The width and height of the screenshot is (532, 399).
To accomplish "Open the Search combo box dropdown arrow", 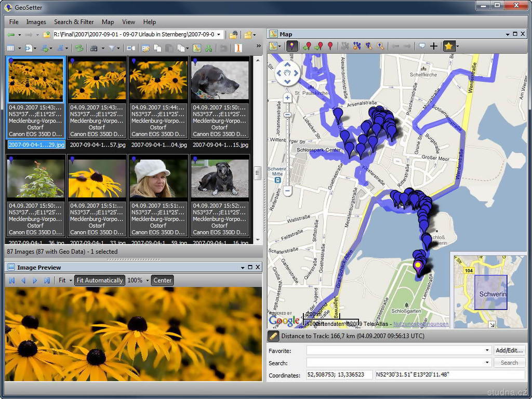I will (x=487, y=363).
